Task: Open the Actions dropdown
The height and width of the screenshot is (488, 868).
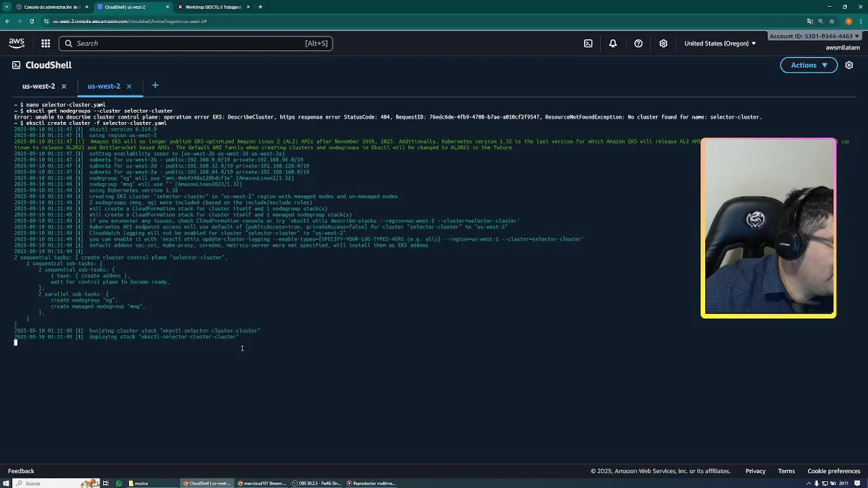Action: point(809,65)
